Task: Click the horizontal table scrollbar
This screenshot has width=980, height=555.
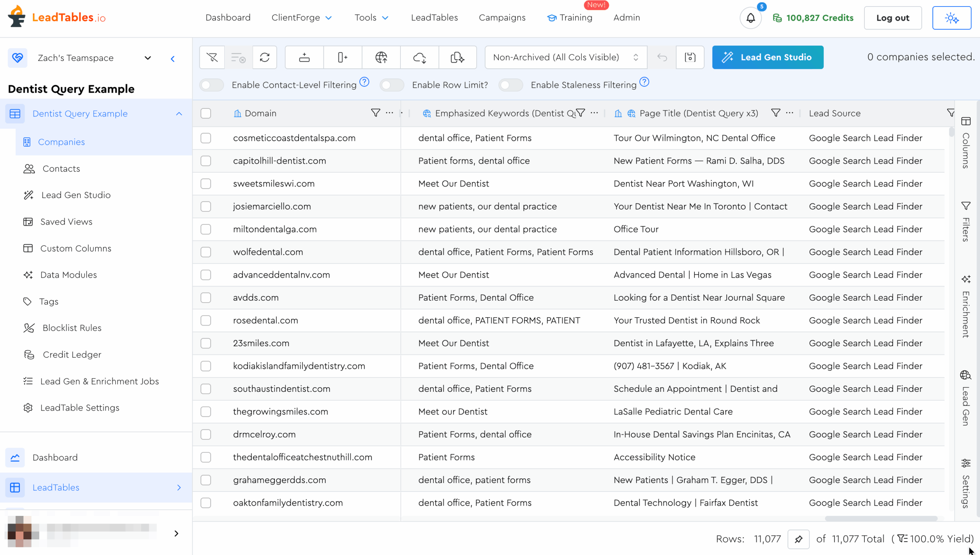Action: [880, 518]
